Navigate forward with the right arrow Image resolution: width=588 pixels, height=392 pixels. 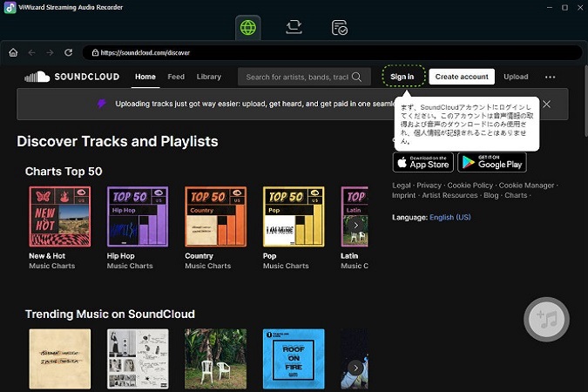50,52
